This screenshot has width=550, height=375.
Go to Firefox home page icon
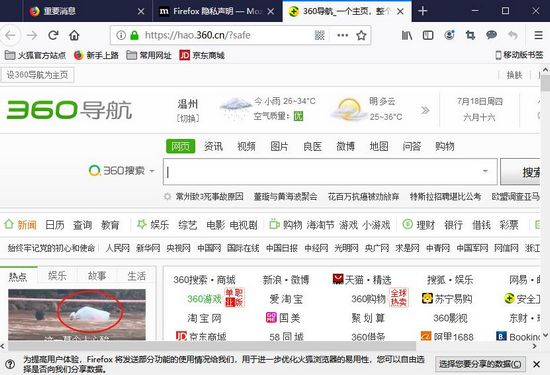(74, 35)
